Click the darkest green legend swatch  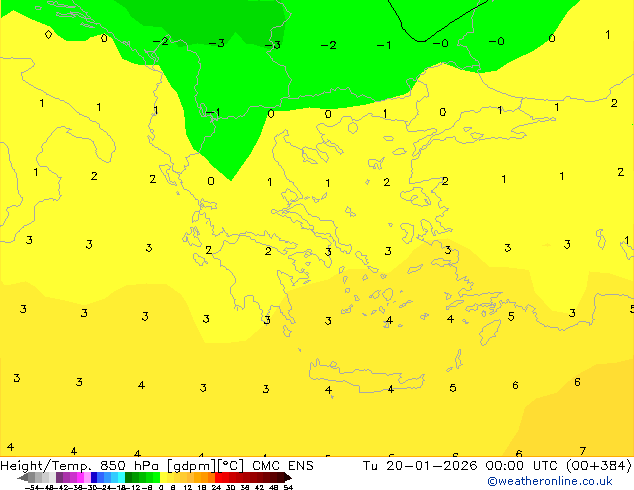(x=128, y=477)
